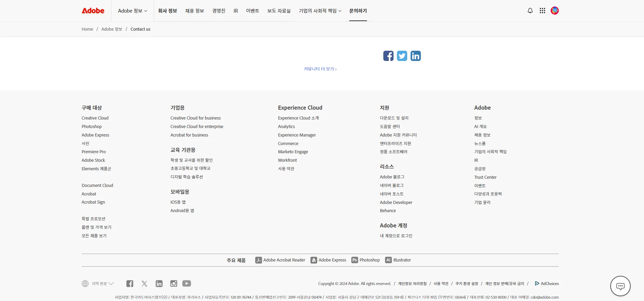
Task: Share on Twitter via the large blue icon
Action: pos(402,56)
